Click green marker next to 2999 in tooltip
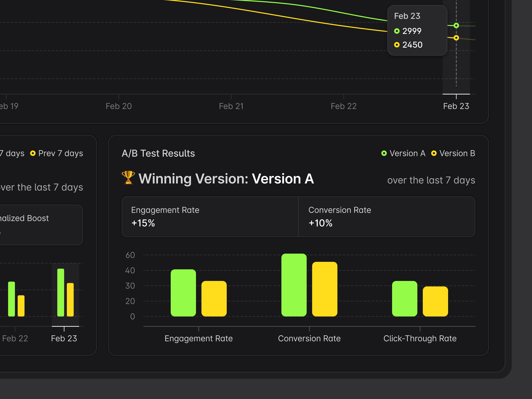The image size is (532, 399). point(397,31)
